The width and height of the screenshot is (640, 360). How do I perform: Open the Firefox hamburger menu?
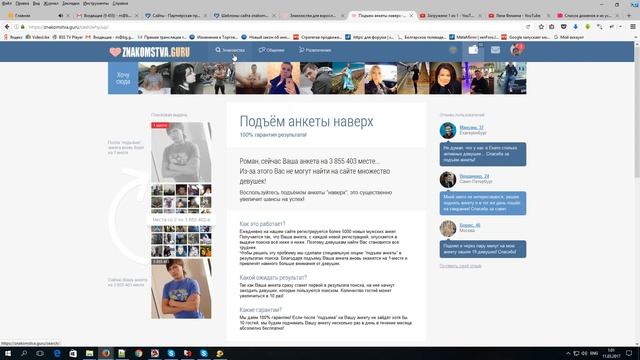pos(633,27)
